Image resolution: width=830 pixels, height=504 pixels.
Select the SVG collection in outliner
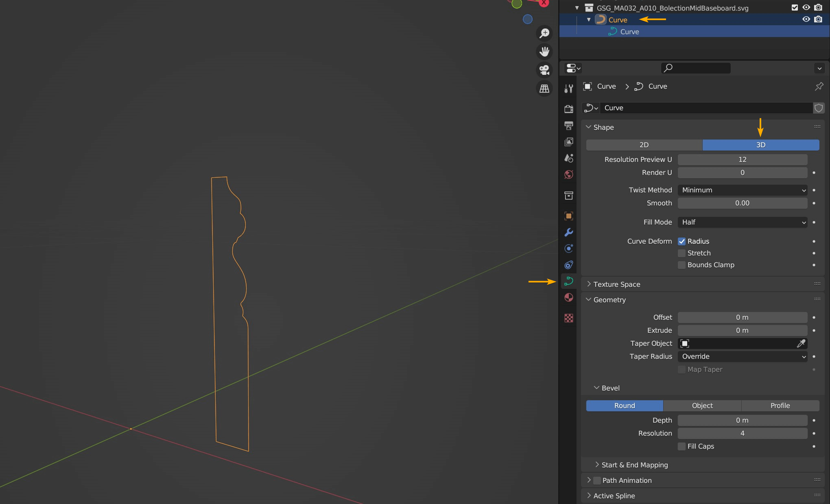[672, 8]
